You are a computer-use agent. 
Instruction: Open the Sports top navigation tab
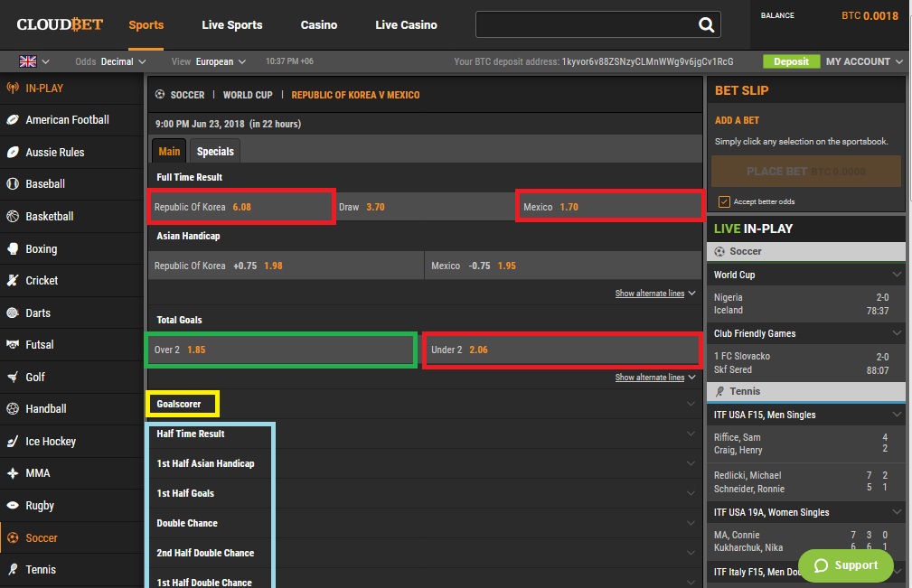[x=146, y=25]
